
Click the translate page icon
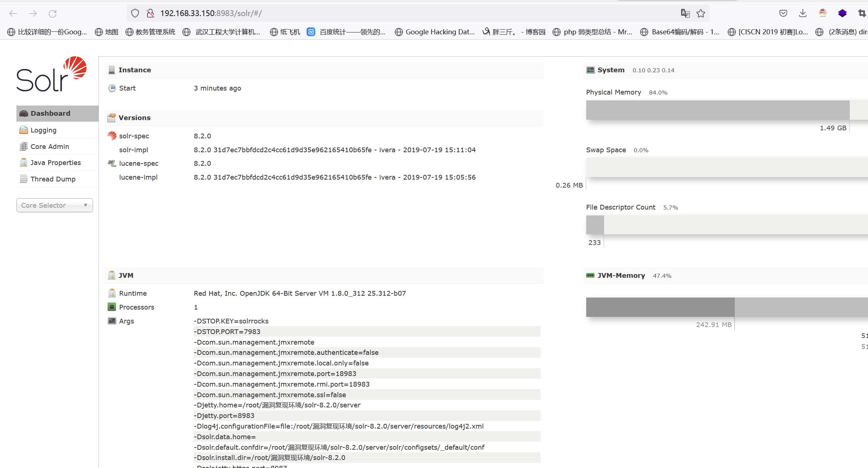click(685, 14)
